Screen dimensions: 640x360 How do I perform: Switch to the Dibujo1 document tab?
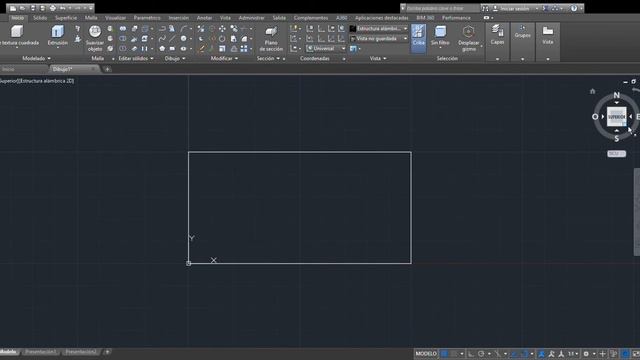(x=74, y=69)
